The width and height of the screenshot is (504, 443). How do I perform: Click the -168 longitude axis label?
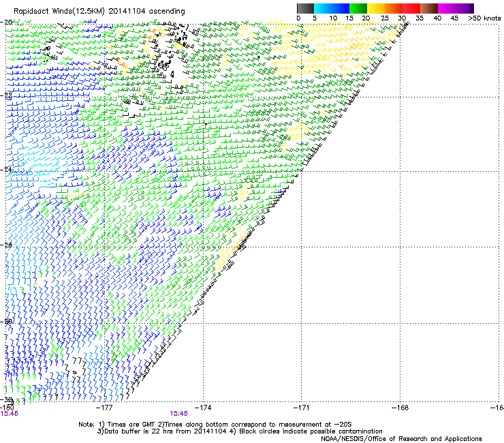[400, 408]
